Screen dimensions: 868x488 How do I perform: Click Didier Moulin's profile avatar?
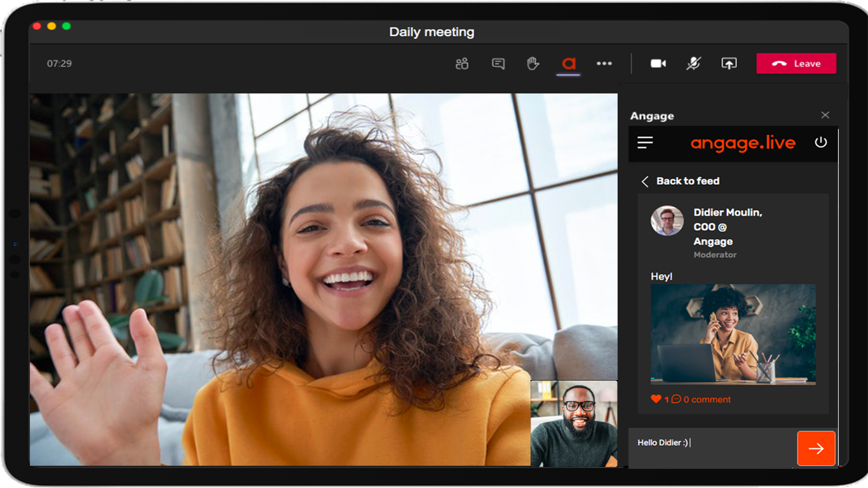click(667, 221)
